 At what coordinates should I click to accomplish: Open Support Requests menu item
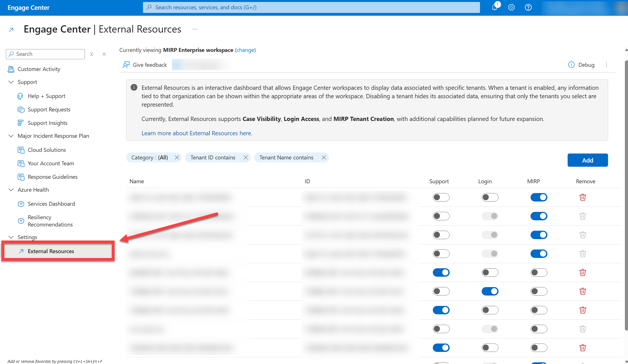pos(49,109)
